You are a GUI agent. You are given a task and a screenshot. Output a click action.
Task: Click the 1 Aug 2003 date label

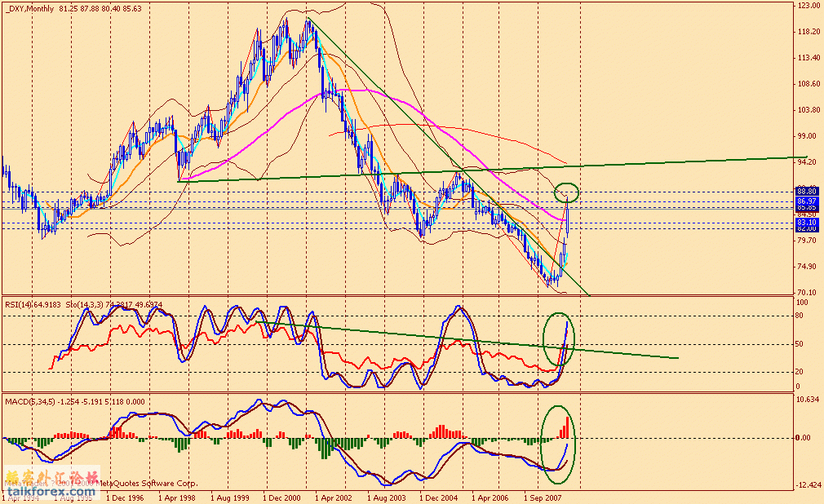coord(386,497)
